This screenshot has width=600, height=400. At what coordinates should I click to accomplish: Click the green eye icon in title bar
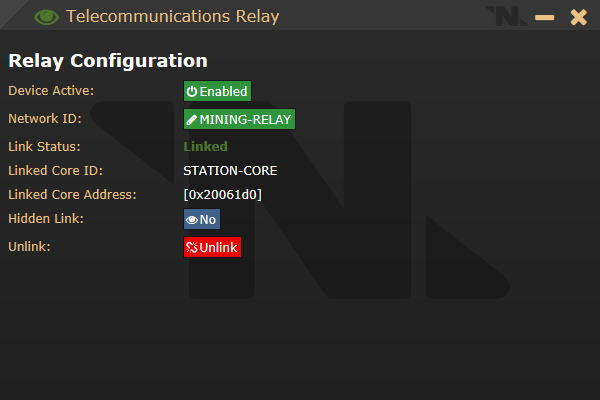[46, 17]
